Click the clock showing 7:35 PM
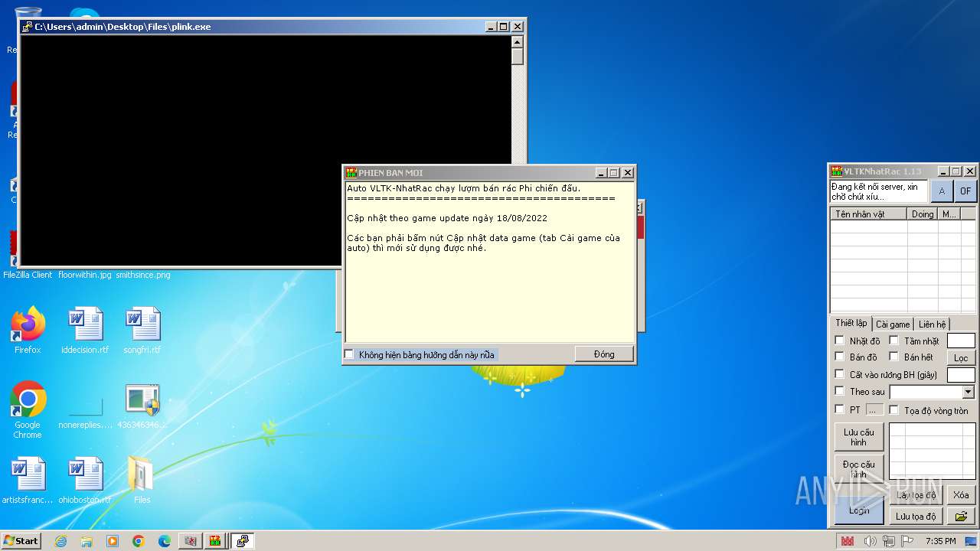This screenshot has height=551, width=980. point(940,541)
